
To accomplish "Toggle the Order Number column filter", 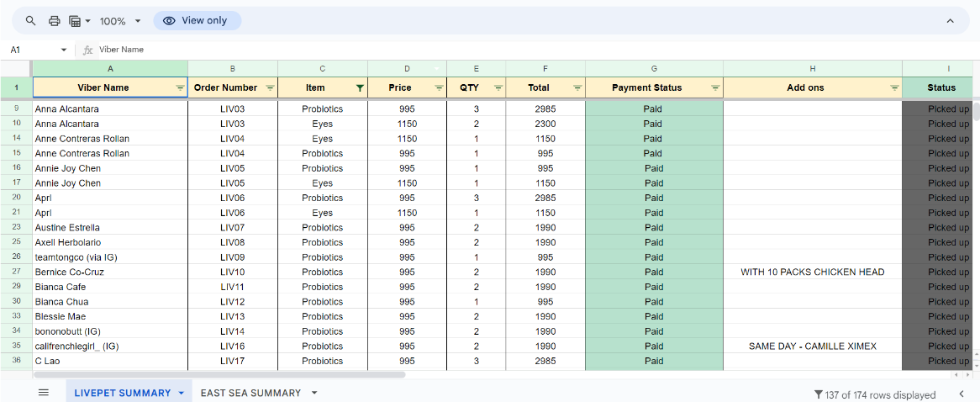I will (x=270, y=87).
